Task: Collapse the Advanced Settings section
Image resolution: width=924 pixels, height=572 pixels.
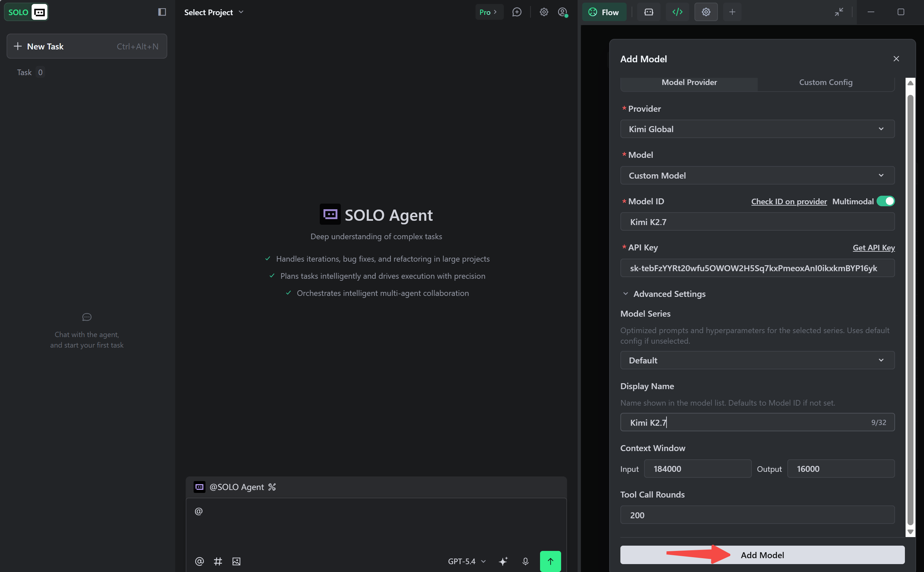Action: click(x=664, y=294)
